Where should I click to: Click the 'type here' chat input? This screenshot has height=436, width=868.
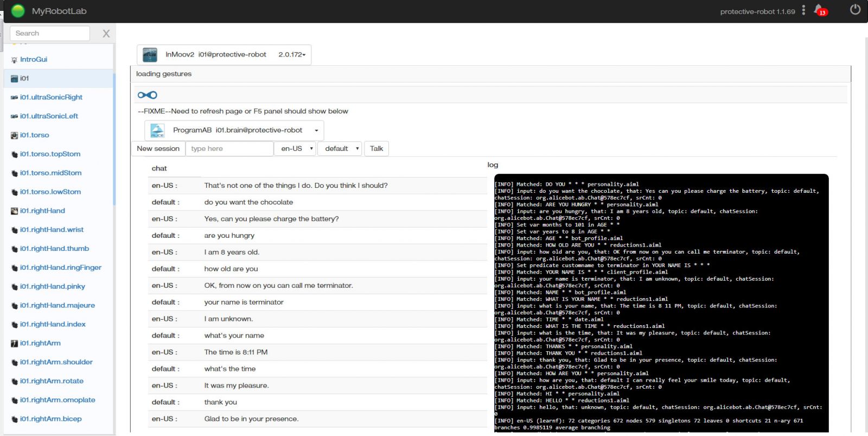(x=229, y=149)
